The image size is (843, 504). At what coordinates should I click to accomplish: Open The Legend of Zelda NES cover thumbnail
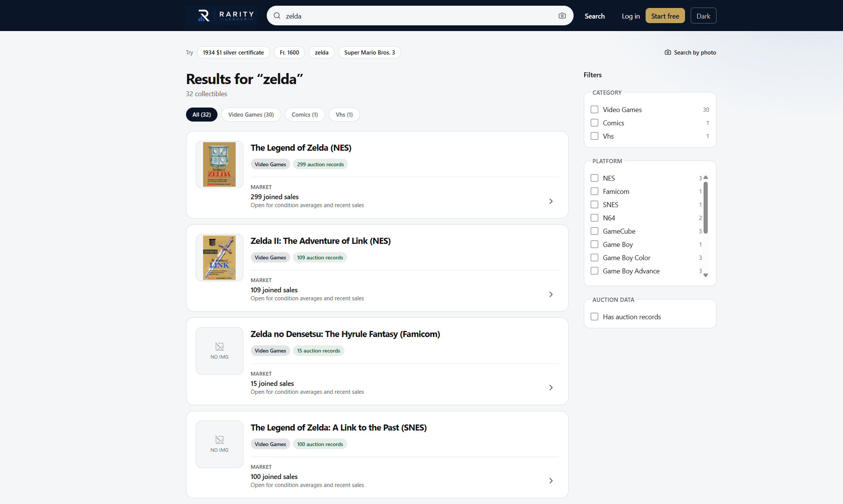(x=219, y=164)
